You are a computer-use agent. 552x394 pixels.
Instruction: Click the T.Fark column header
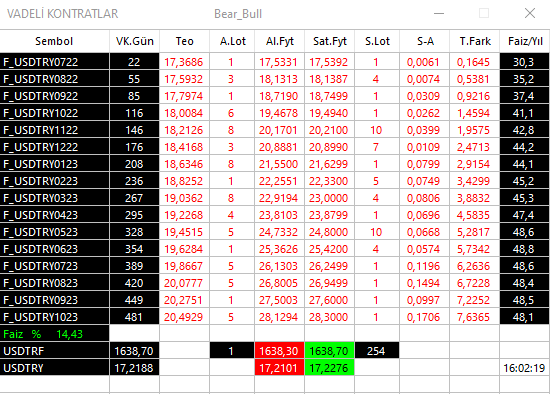(475, 41)
